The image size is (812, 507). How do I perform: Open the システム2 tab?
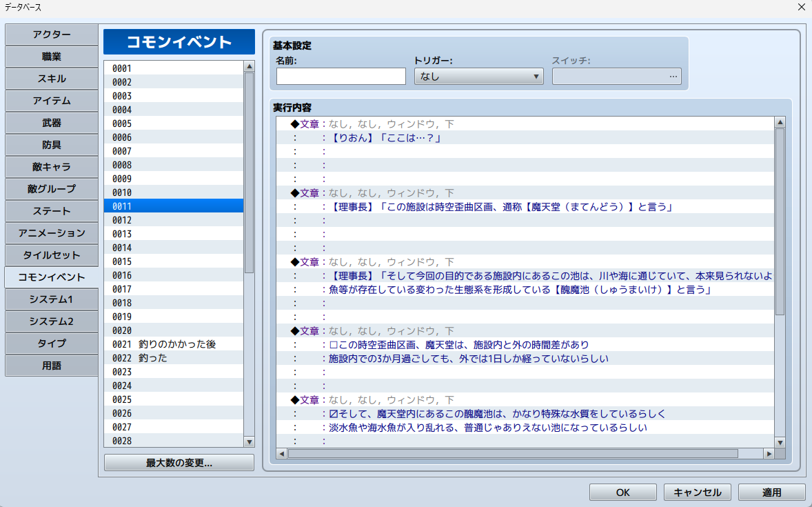[51, 321]
